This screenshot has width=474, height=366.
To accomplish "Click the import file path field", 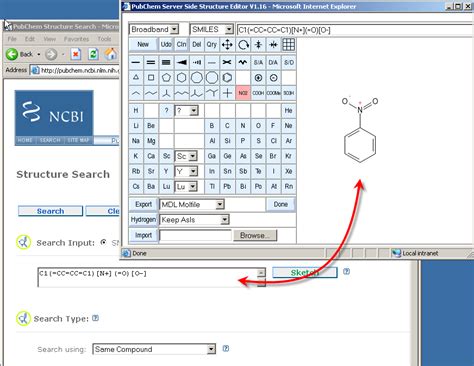I will coord(195,235).
